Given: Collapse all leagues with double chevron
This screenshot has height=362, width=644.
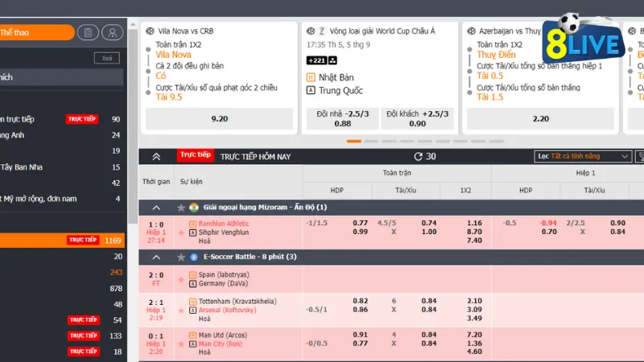Looking at the screenshot, I should tap(156, 156).
